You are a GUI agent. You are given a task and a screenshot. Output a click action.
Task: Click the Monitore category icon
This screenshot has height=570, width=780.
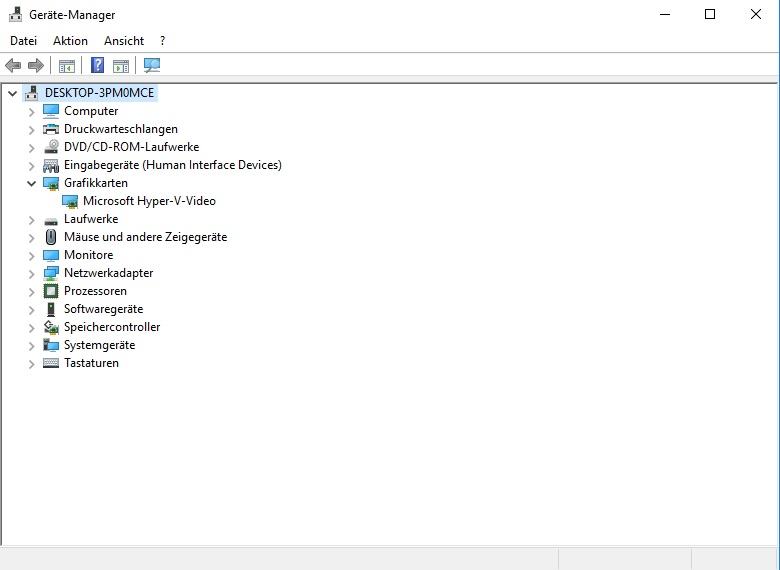(51, 255)
